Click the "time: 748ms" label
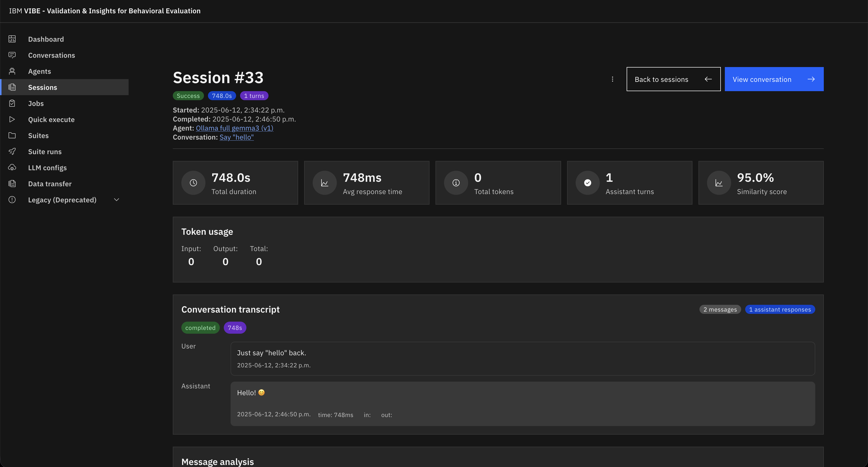 click(x=336, y=415)
